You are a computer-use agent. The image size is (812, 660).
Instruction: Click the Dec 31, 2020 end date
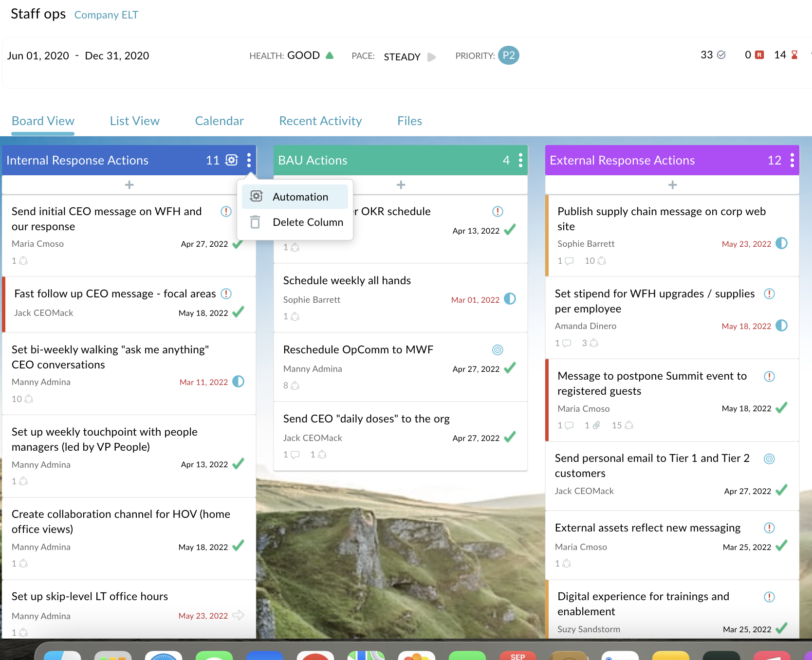[117, 55]
